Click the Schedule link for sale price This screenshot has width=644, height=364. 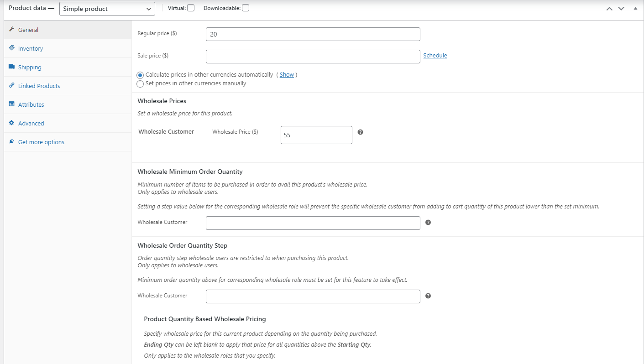point(435,56)
